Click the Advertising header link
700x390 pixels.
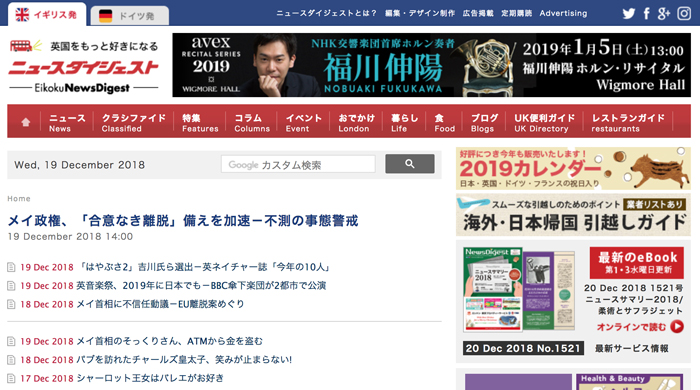point(563,13)
